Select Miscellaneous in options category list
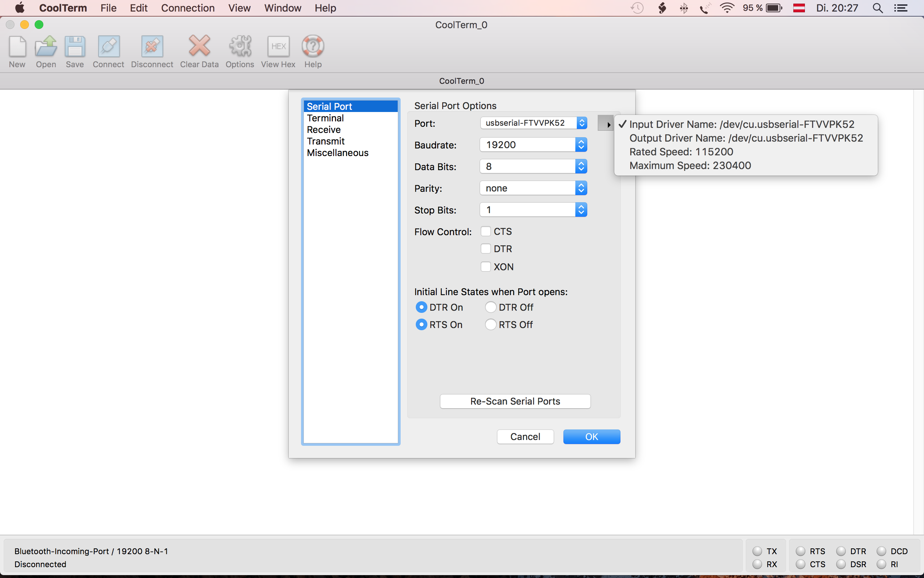Viewport: 924px width, 578px height. pos(350,152)
